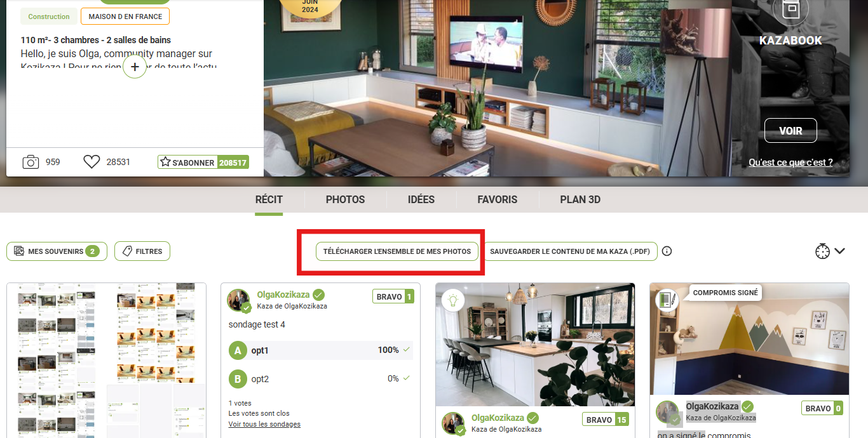Image resolution: width=868 pixels, height=438 pixels.
Task: Toggle the S'ABONNER subscribe button
Action: tap(203, 162)
